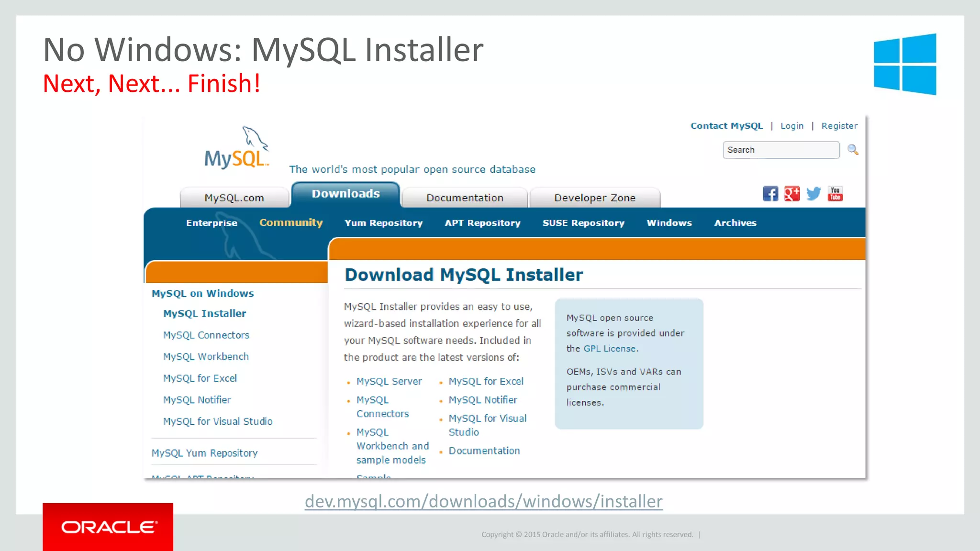The image size is (980, 551).
Task: Click the Contact MySQL link
Action: point(726,126)
